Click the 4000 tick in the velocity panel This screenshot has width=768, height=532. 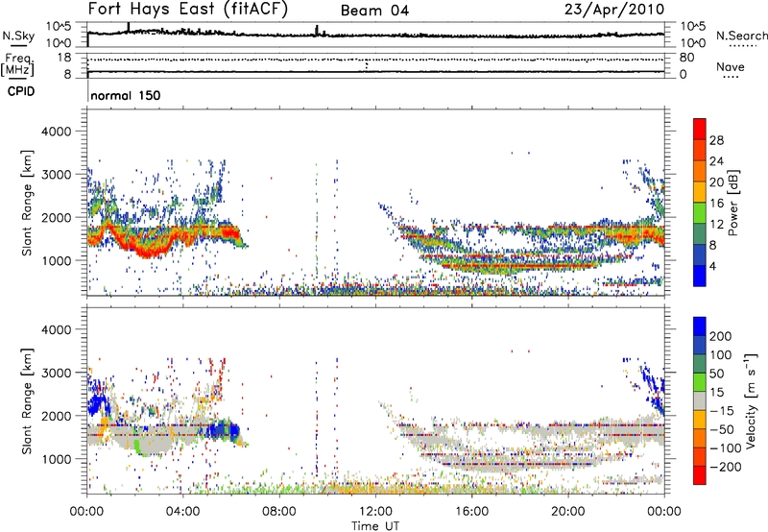(x=56, y=329)
